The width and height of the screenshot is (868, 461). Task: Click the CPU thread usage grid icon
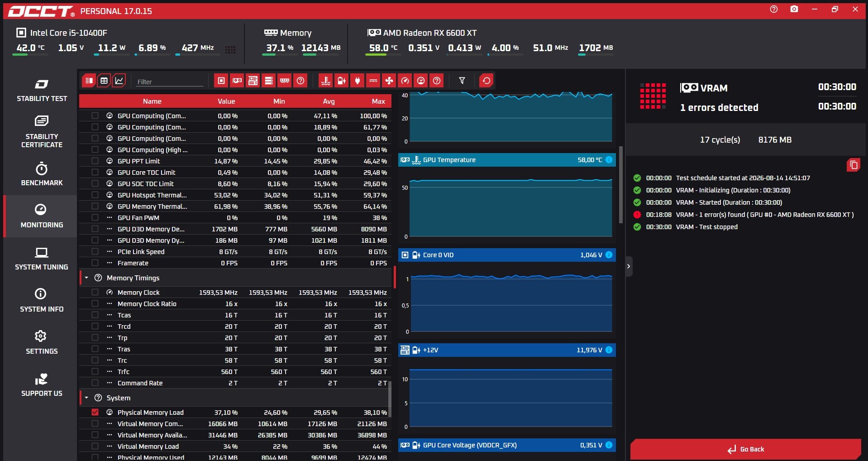coord(230,49)
